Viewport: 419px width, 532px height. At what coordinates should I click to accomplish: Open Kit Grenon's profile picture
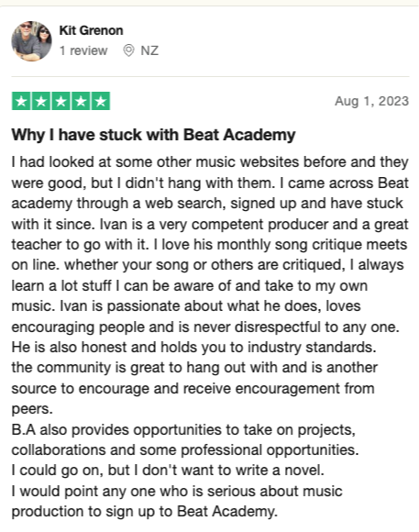tap(31, 41)
